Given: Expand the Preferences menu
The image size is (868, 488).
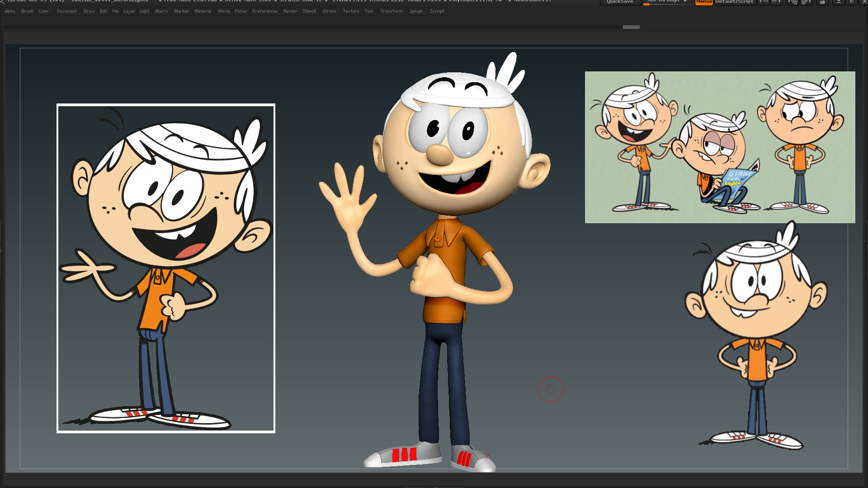Looking at the screenshot, I should [265, 11].
